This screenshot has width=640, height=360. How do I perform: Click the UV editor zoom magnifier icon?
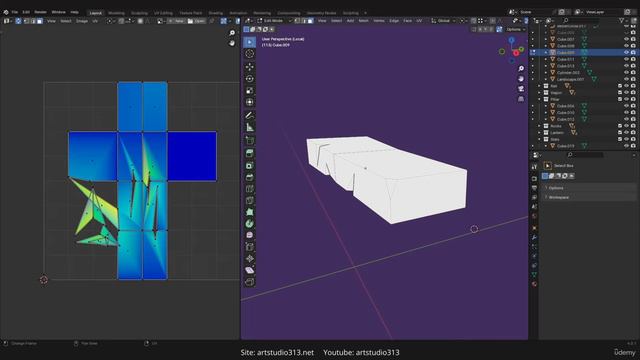232,33
